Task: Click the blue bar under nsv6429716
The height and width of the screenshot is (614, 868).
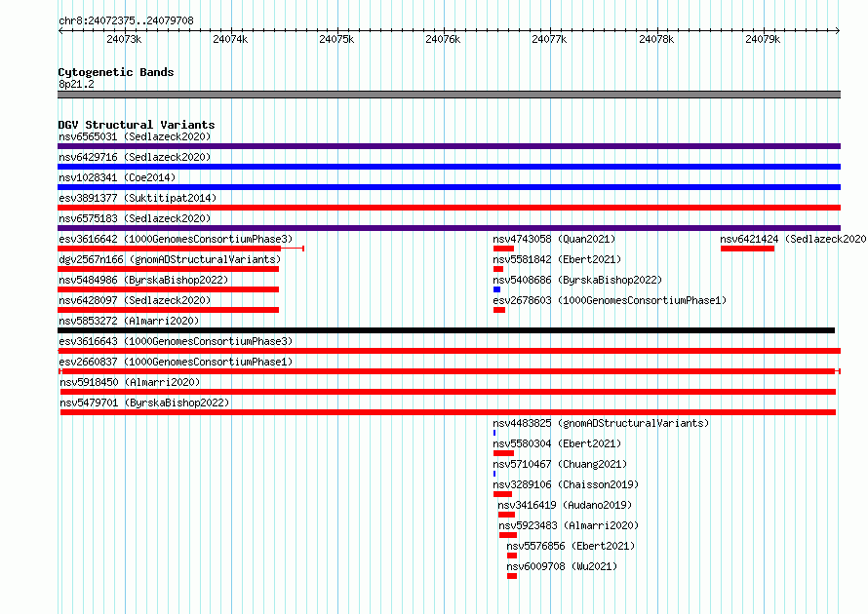Action: click(449, 167)
